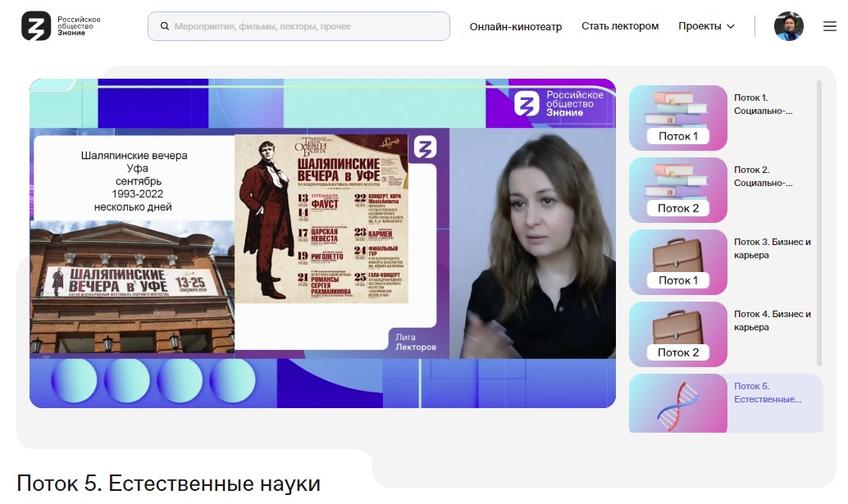Open Поток 3. Бизнес и карьера link
Viewport: 848px width, 504px height.
(x=772, y=248)
